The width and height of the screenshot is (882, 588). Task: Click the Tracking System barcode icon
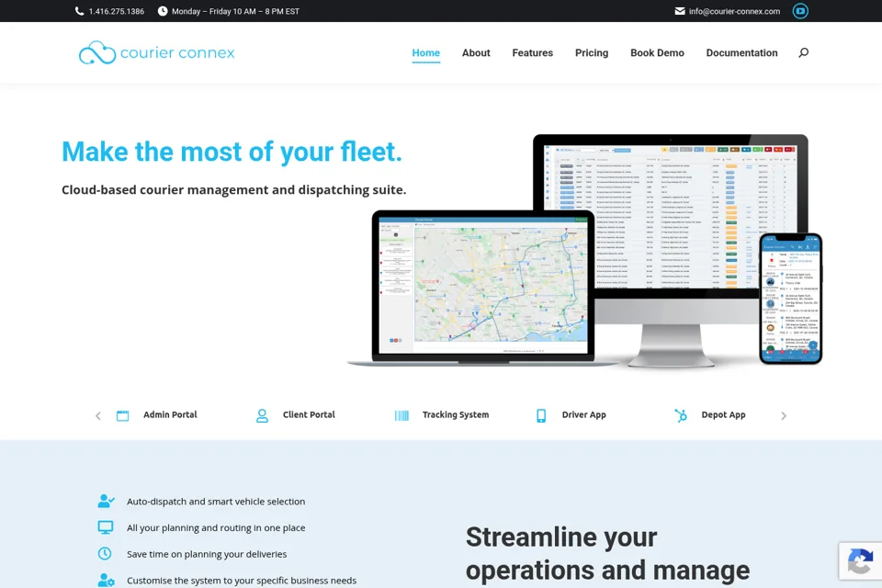pos(401,415)
